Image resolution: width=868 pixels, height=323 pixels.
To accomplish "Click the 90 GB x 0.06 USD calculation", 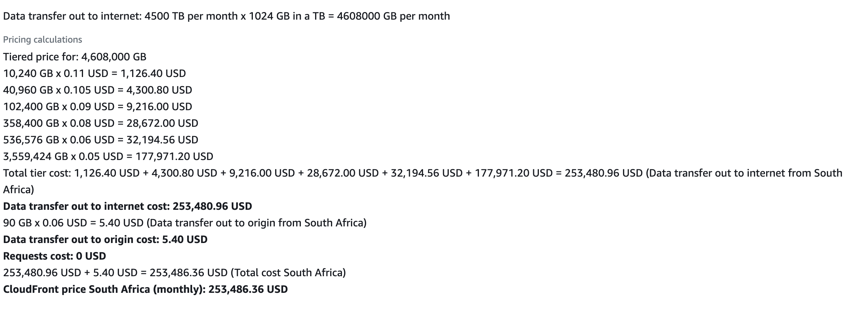I will (73, 223).
